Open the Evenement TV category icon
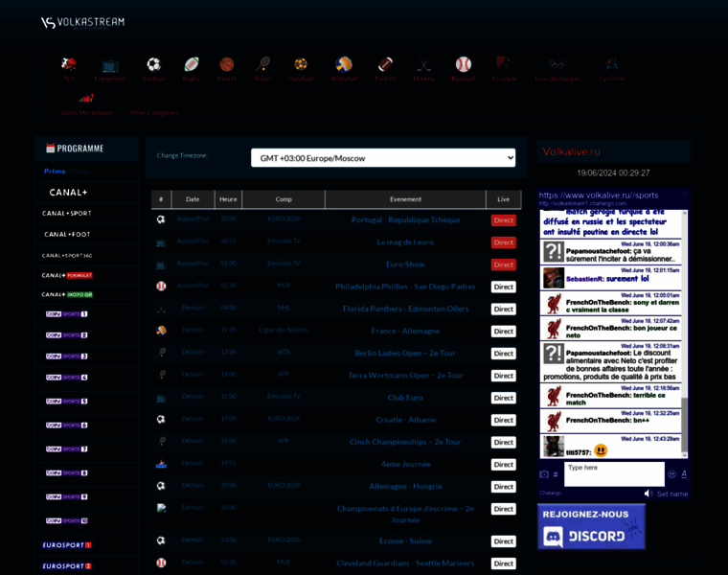 [x=110, y=65]
